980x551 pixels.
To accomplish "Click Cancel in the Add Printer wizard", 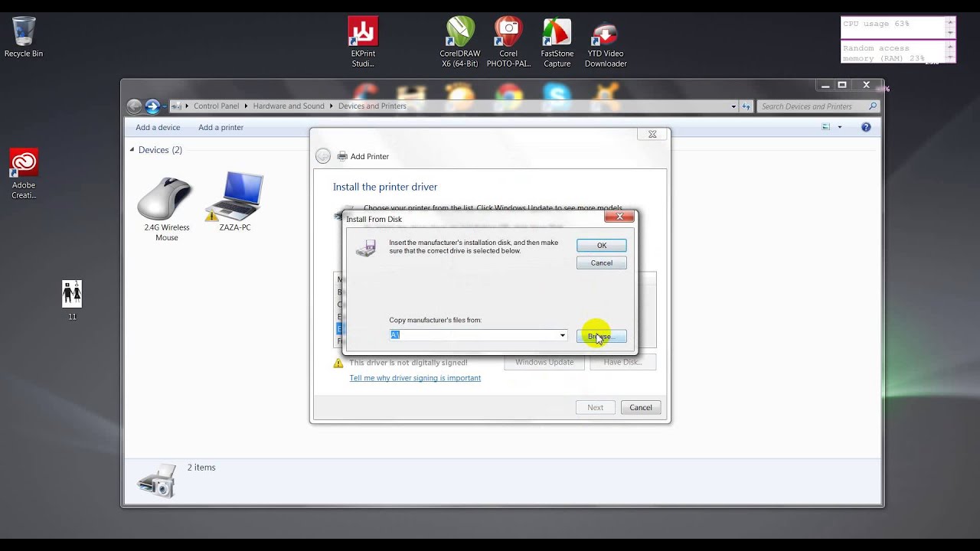I will (x=641, y=408).
